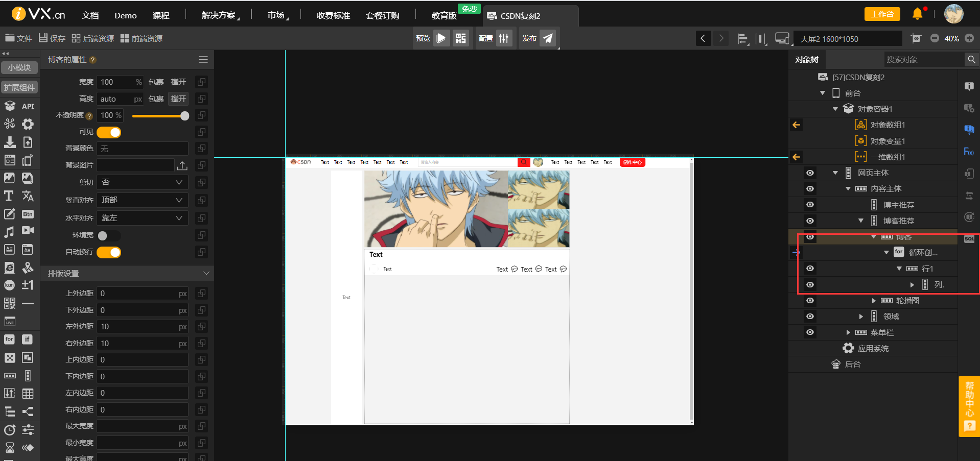980x461 pixels.
Task: Open the 解决方案 menu
Action: pos(219,15)
